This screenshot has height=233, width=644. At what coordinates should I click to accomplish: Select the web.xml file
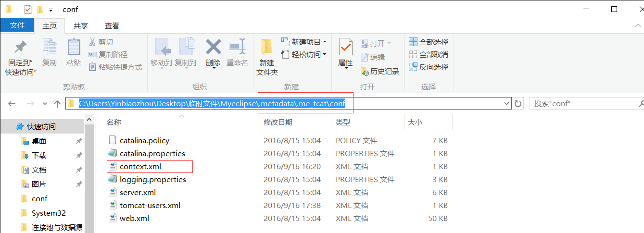(x=134, y=218)
